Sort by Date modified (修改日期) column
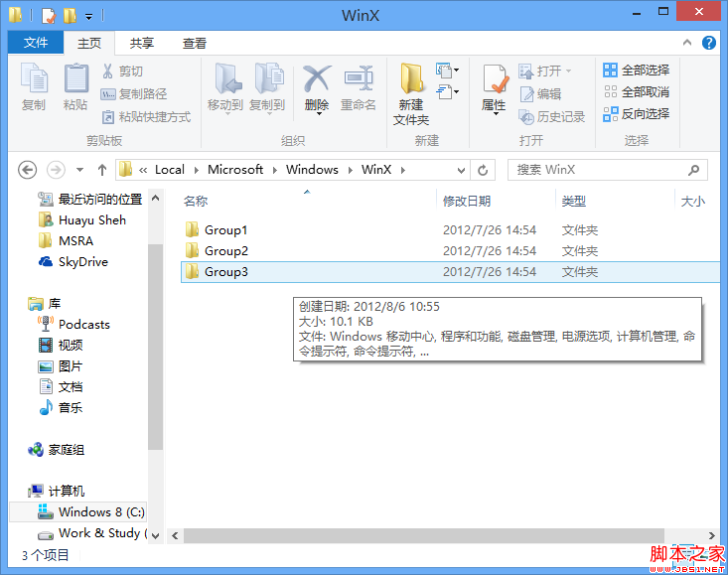The height and width of the screenshot is (575, 728). (466, 201)
